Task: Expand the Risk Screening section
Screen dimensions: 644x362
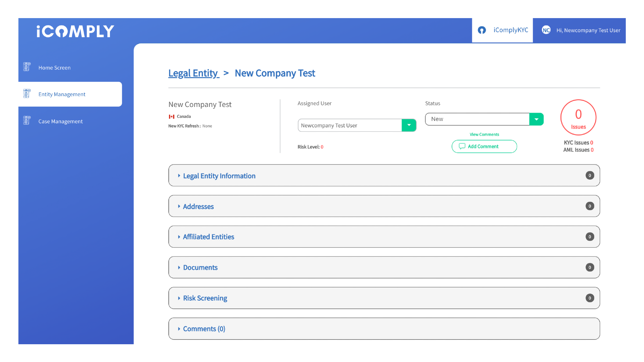Action: [x=205, y=298]
